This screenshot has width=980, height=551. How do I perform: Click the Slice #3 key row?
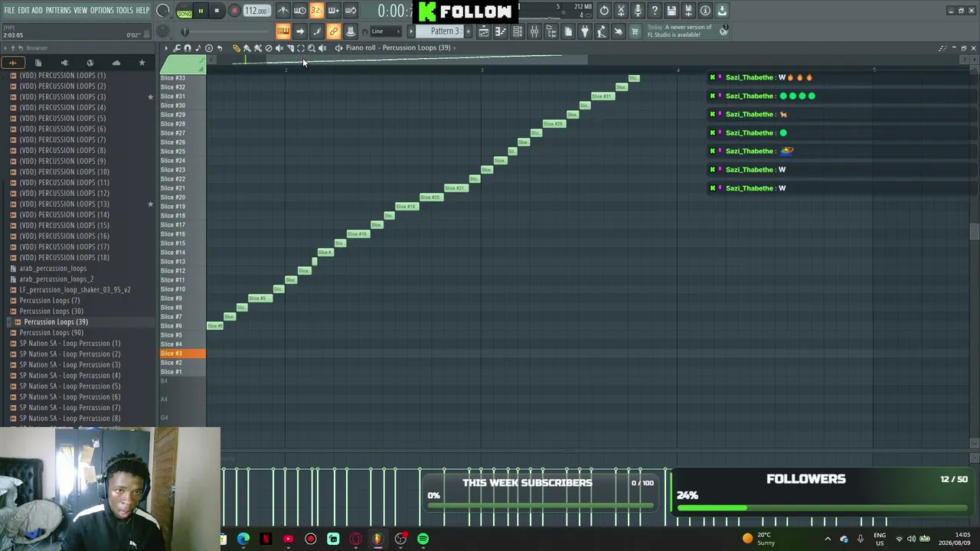tap(183, 354)
